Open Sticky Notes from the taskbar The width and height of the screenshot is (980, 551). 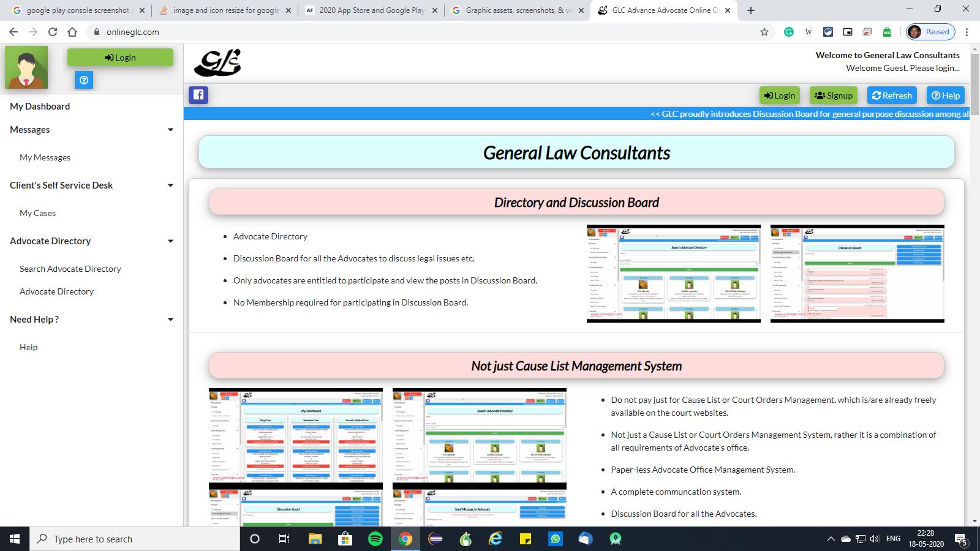click(526, 539)
